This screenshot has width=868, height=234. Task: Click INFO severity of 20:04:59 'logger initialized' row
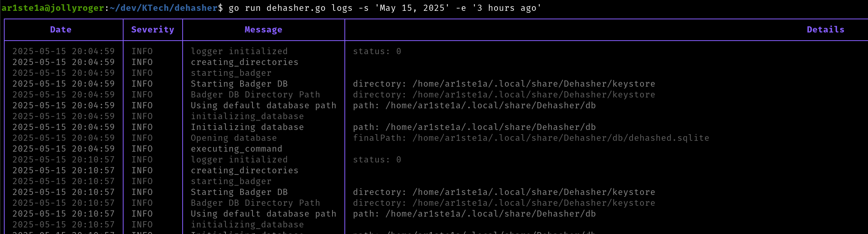click(x=142, y=51)
